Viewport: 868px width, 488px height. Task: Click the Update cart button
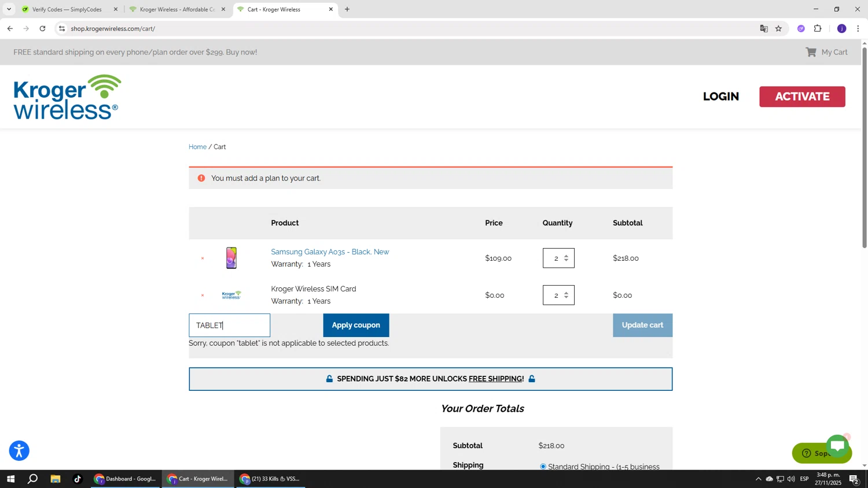pos(642,325)
